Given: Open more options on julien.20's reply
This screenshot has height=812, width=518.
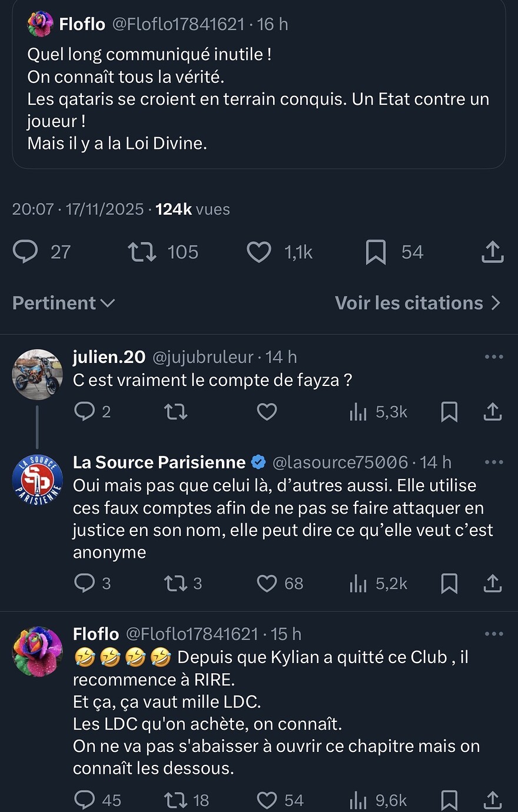Looking at the screenshot, I should tap(493, 357).
